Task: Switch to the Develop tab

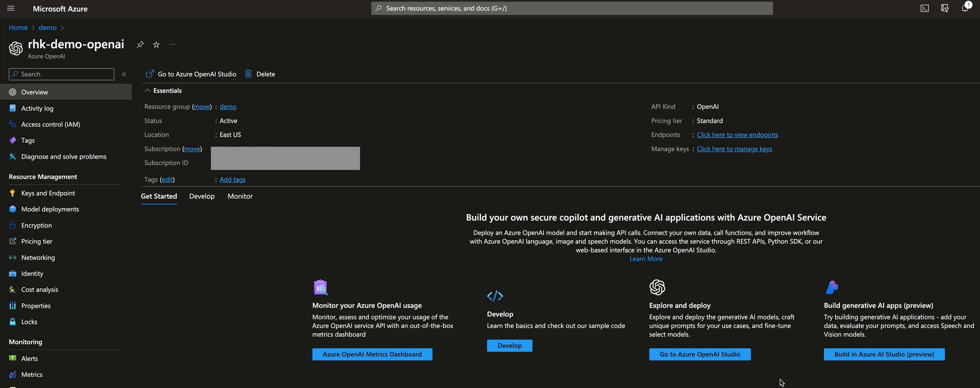Action: (202, 196)
